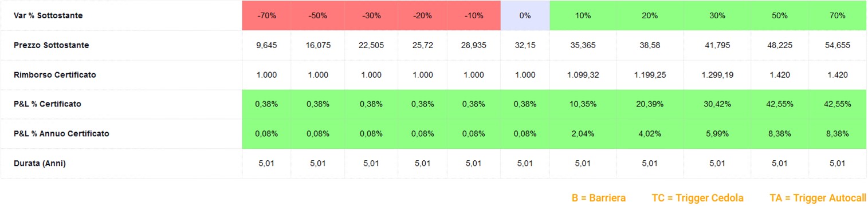Click the 54,655 price cell
This screenshot has height=206, width=868.
tap(837, 45)
